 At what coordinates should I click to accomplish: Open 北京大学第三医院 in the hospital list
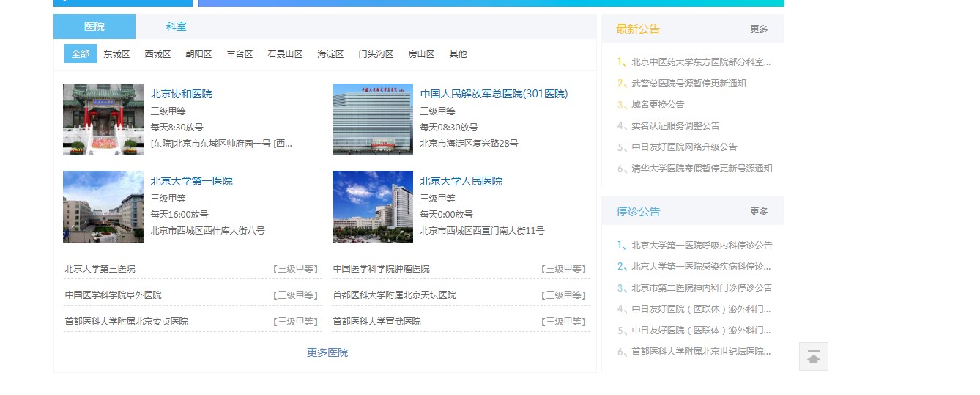pyautogui.click(x=100, y=269)
